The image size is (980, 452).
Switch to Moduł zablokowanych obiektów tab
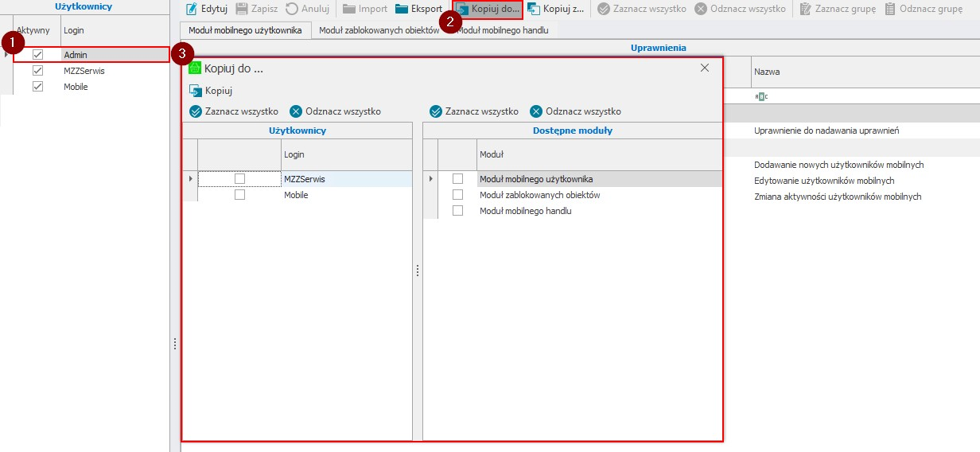coord(379,30)
